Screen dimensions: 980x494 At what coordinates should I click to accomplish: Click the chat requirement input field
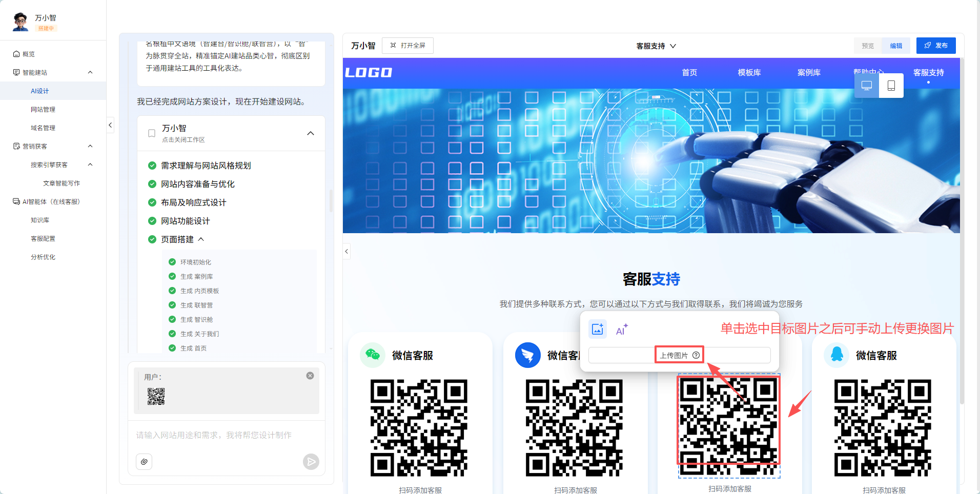[227, 435]
